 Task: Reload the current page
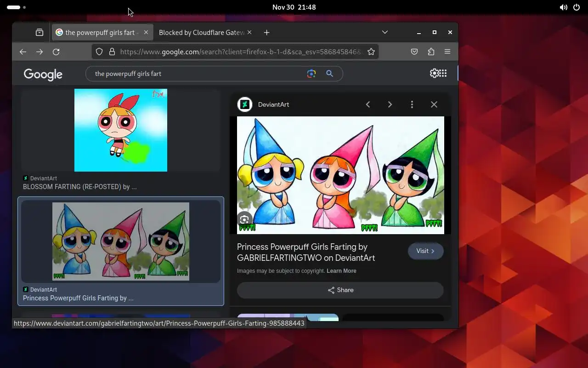[56, 52]
